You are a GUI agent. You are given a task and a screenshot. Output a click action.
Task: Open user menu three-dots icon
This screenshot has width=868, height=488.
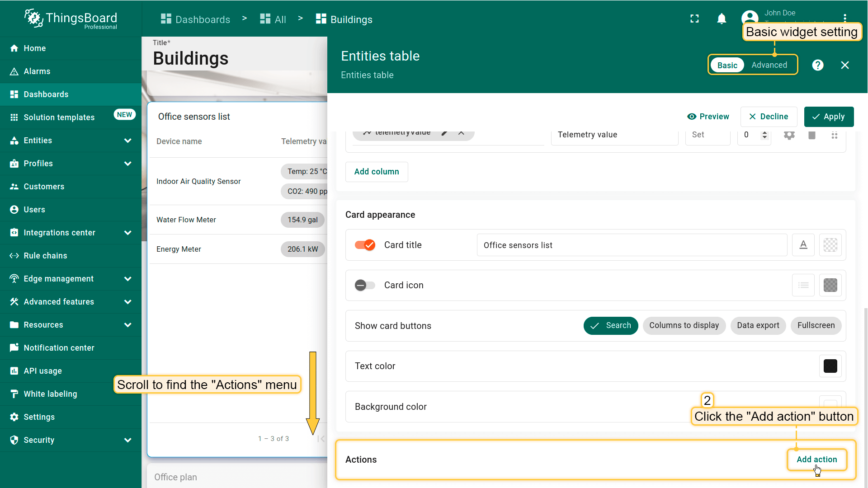(844, 18)
